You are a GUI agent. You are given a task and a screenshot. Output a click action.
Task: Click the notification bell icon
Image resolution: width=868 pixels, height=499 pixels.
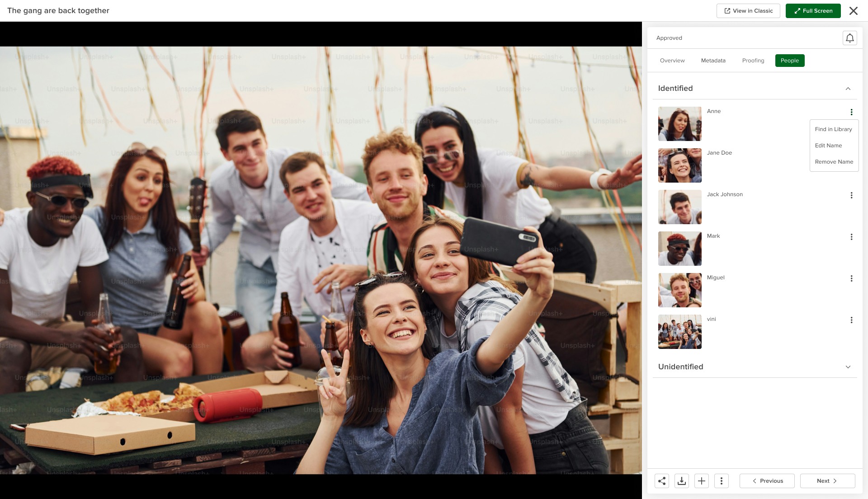coord(849,38)
